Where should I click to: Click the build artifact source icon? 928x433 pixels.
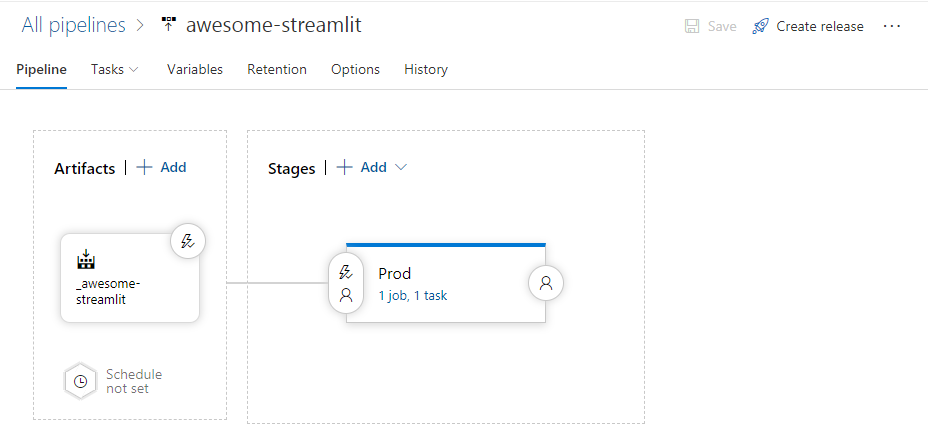86,261
